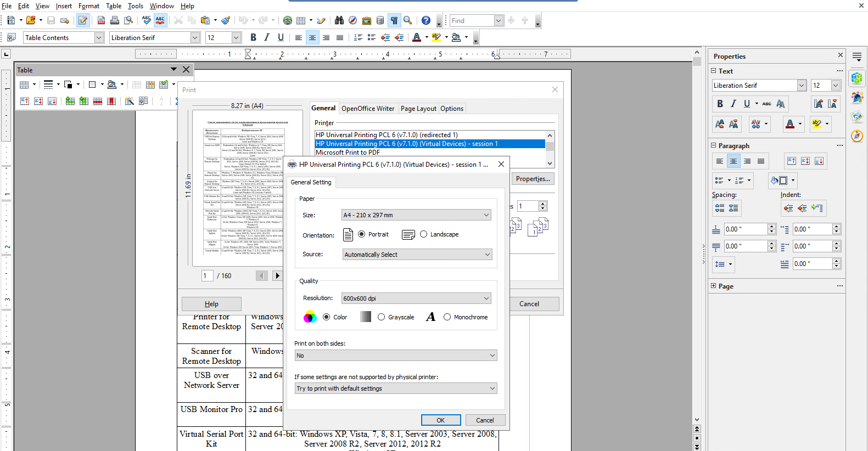Click the Font Color swatch in sidebar
This screenshot has width=868, height=451.
point(789,124)
